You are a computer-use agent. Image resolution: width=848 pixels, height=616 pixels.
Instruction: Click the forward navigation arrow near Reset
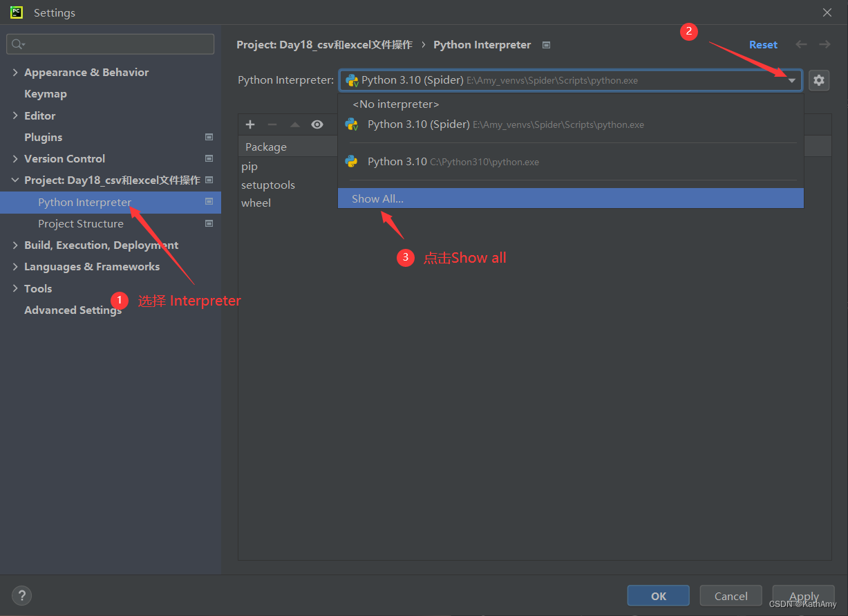[825, 44]
